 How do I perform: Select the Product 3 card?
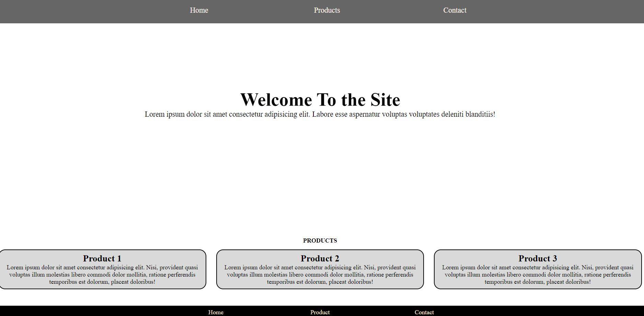pyautogui.click(x=538, y=269)
